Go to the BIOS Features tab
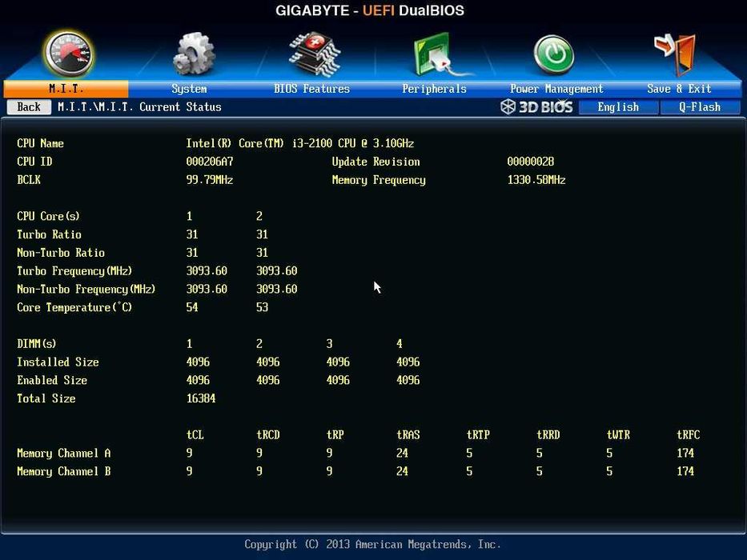 coord(311,89)
